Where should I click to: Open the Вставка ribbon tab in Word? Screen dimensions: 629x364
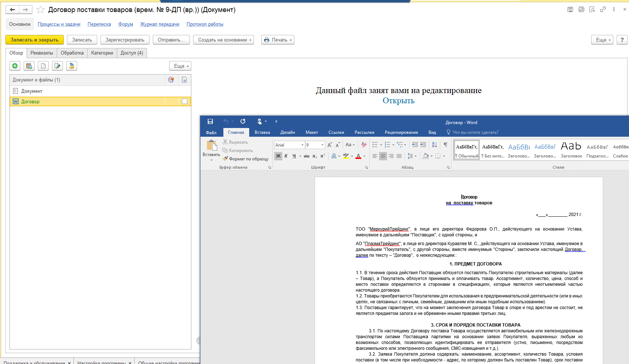262,132
